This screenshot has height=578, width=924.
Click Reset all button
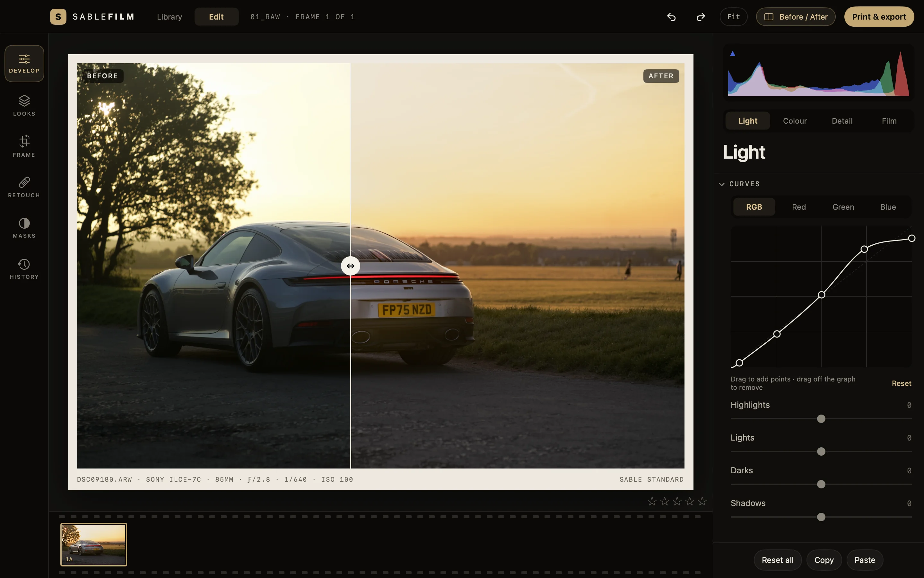777,560
